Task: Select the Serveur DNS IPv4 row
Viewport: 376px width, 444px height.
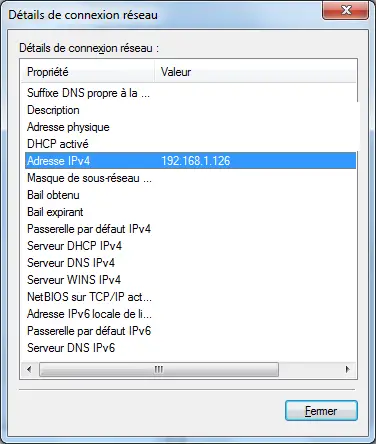Action: [190, 263]
